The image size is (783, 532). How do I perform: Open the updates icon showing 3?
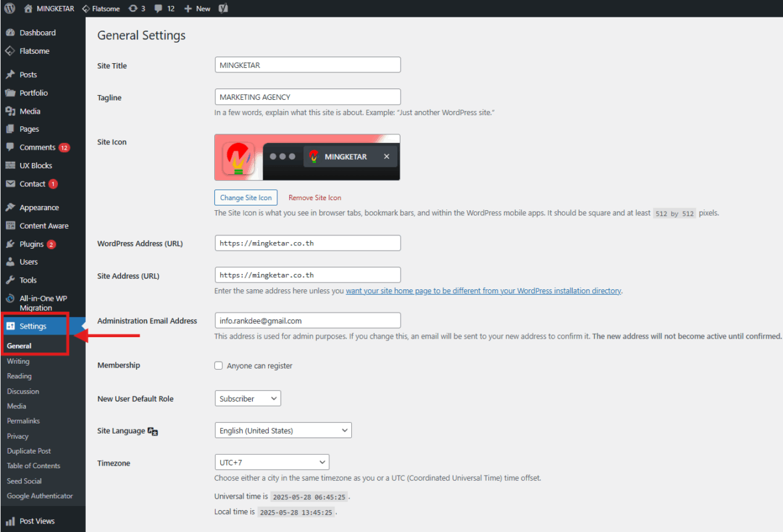(x=133, y=9)
